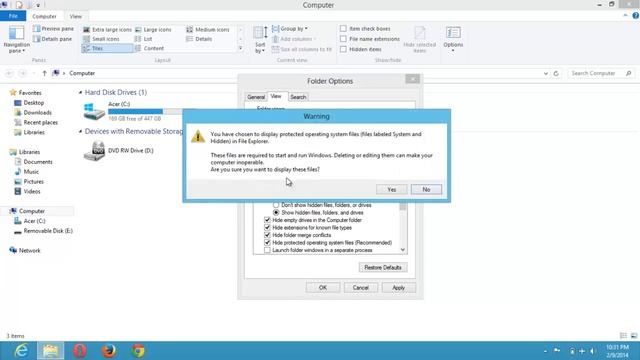Open the Documents library

tap(33, 162)
